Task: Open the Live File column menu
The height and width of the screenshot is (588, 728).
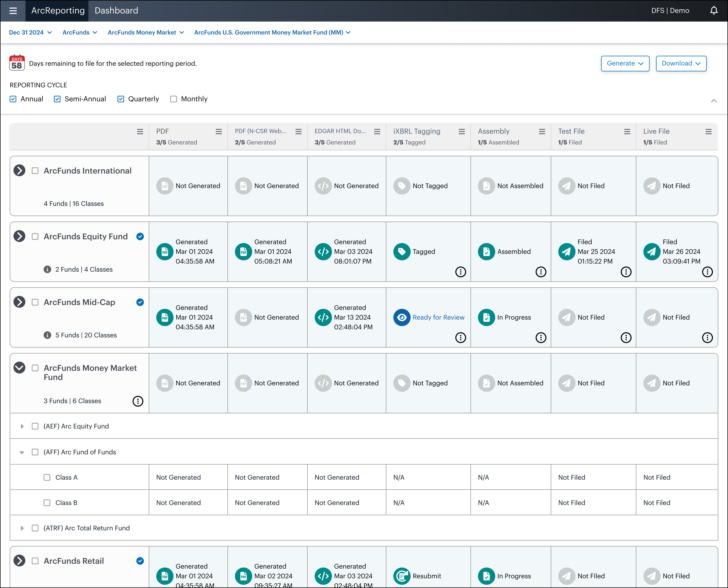Action: (x=708, y=132)
